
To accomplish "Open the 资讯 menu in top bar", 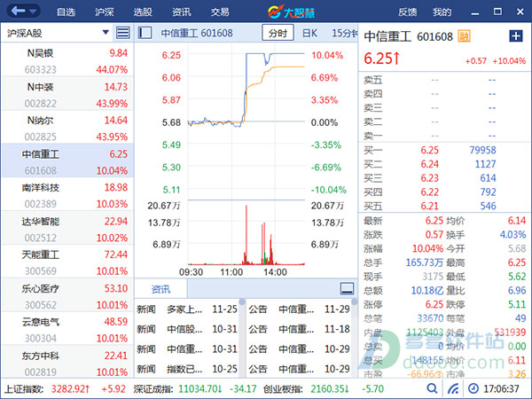I will pos(182,12).
